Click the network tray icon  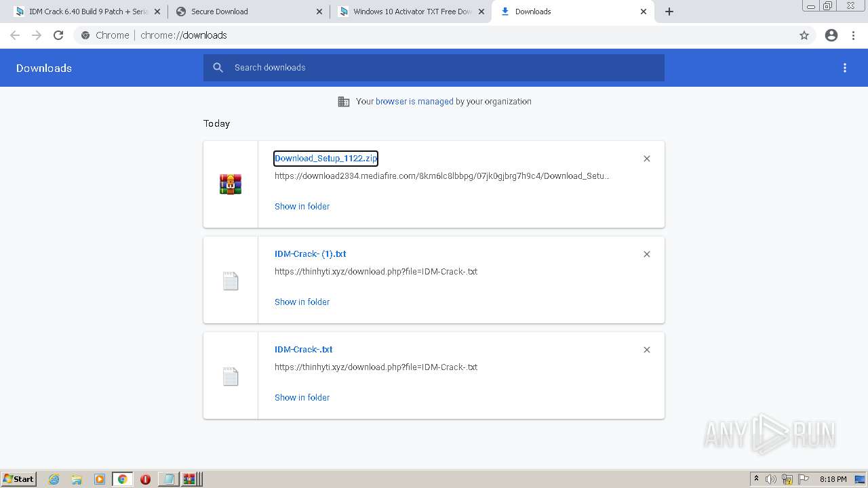click(787, 479)
